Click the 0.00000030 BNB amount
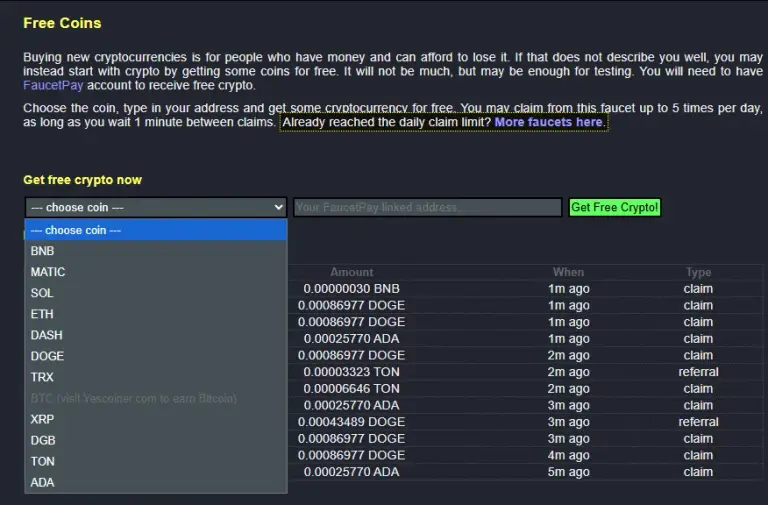This screenshot has width=768, height=505. point(351,289)
